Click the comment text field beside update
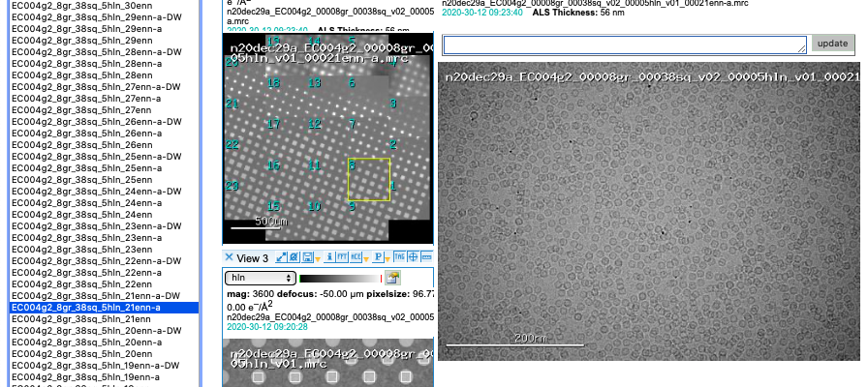Viewport: 868px width, 387px height. [x=625, y=45]
